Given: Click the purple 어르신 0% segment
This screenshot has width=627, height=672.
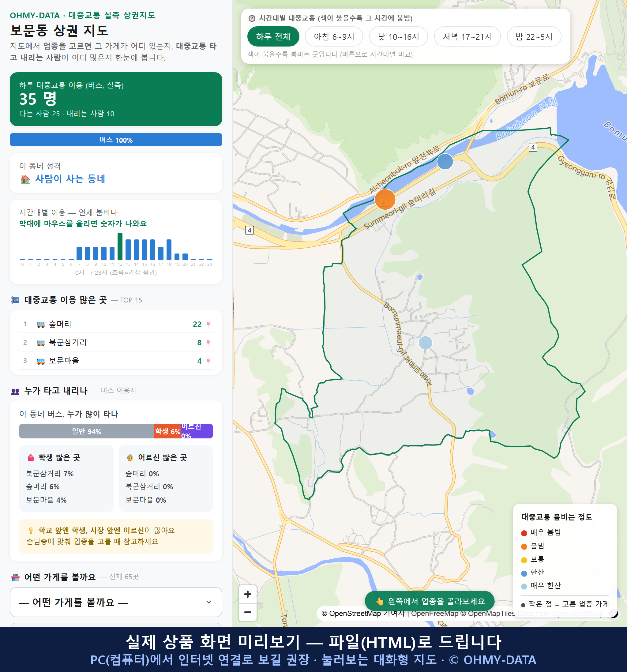Looking at the screenshot, I should (x=197, y=431).
